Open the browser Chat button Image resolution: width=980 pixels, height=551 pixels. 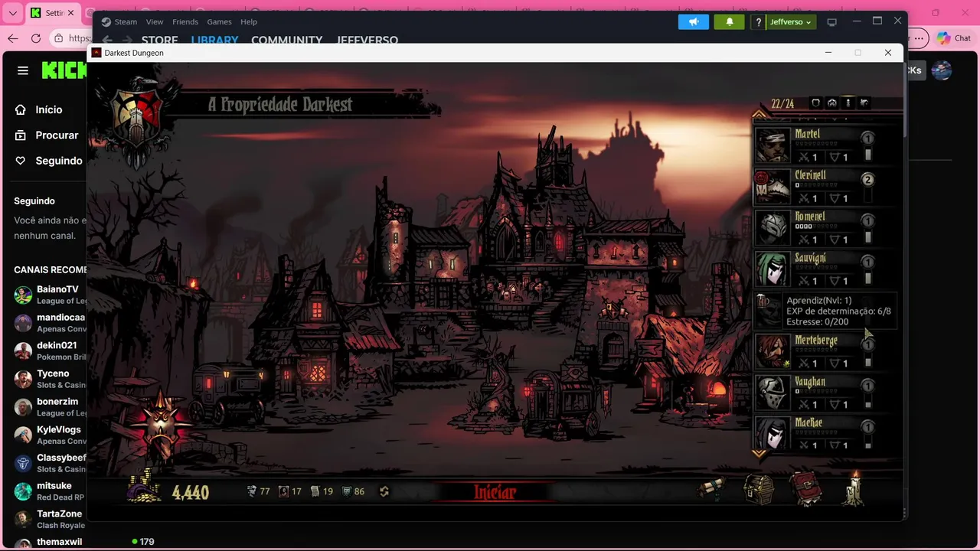coord(953,38)
